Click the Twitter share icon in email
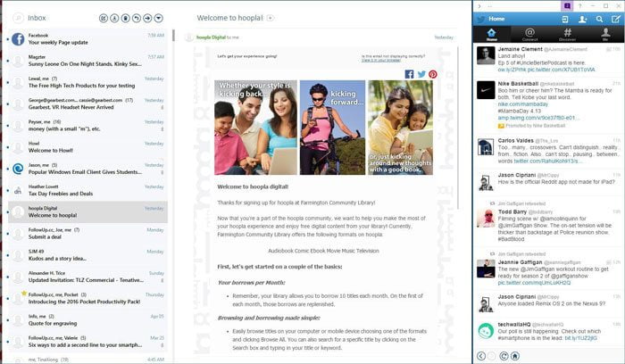Image resolution: width=625 pixels, height=364 pixels. (x=421, y=74)
